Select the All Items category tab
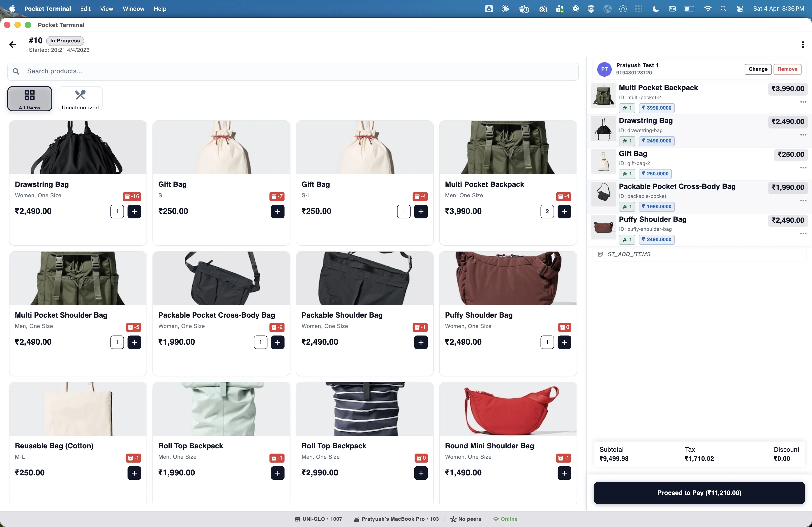This screenshot has height=527, width=812. coord(30,99)
